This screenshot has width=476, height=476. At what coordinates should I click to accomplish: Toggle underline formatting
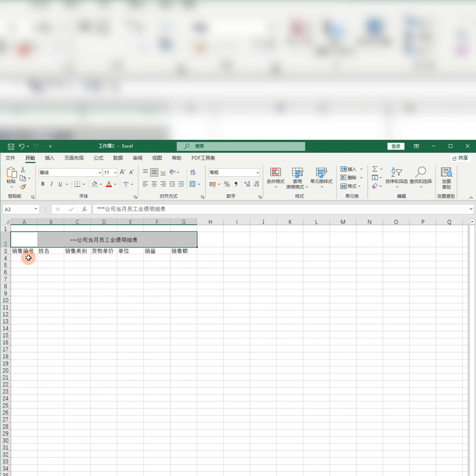click(60, 184)
